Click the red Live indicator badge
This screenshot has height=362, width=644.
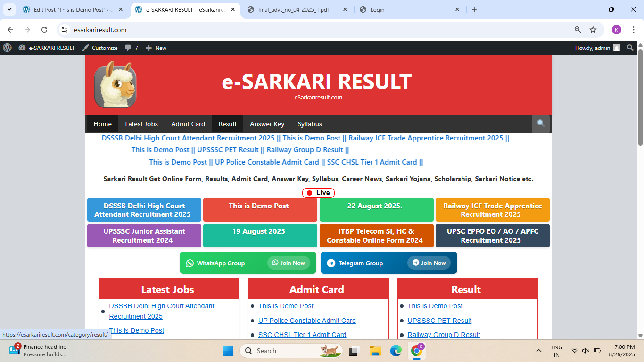click(318, 193)
